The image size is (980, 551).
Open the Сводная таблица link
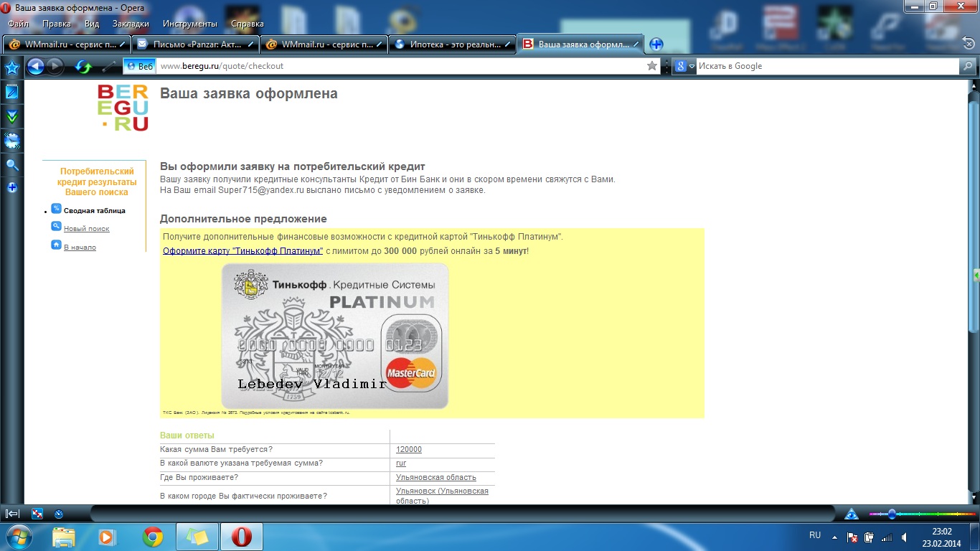tap(95, 211)
